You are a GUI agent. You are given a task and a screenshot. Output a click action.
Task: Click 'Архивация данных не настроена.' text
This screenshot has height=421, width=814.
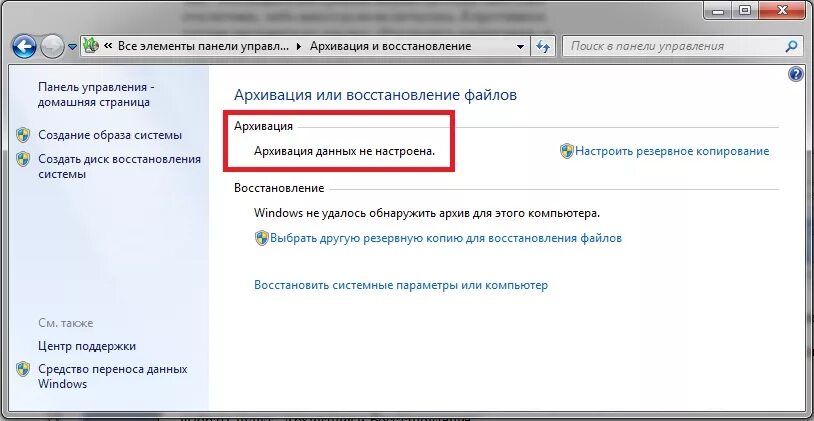coord(344,151)
